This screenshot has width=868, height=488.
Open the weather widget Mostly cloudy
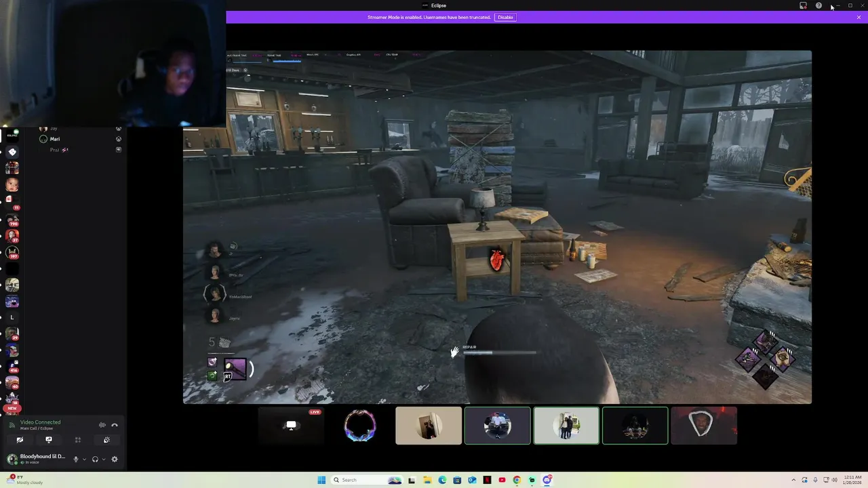click(23, 480)
